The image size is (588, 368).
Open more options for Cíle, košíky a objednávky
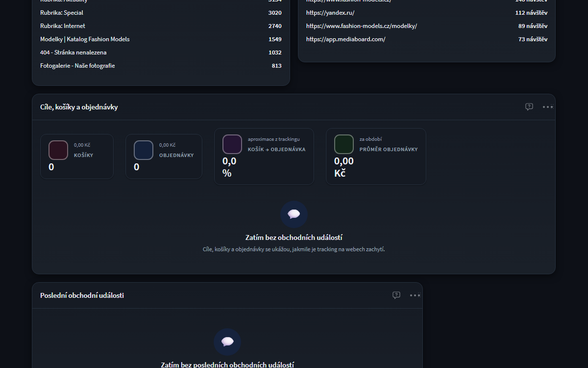click(x=548, y=106)
